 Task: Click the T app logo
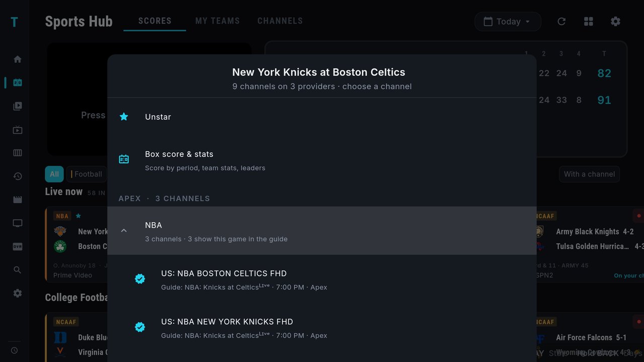tap(14, 22)
